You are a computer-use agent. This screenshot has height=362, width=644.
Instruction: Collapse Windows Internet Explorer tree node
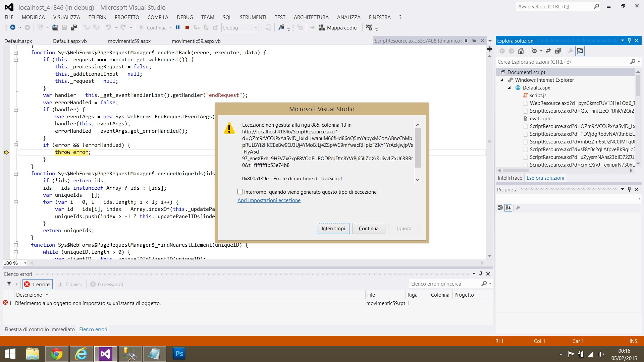[502, 80]
